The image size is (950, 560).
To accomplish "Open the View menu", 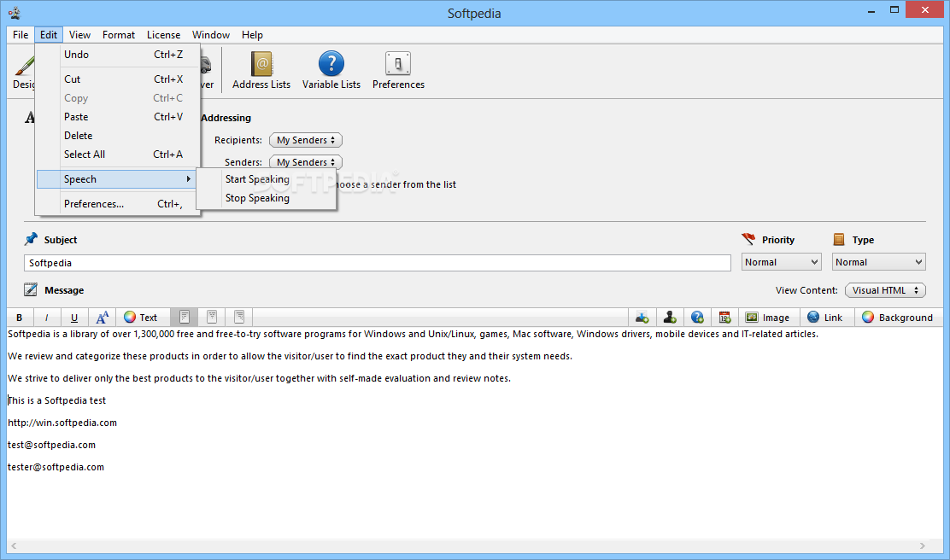I will click(x=79, y=34).
